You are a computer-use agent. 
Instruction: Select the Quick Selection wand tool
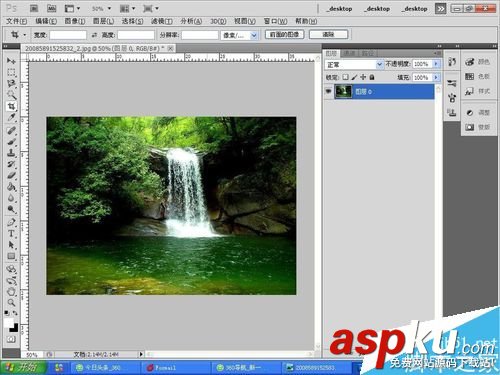click(11, 95)
